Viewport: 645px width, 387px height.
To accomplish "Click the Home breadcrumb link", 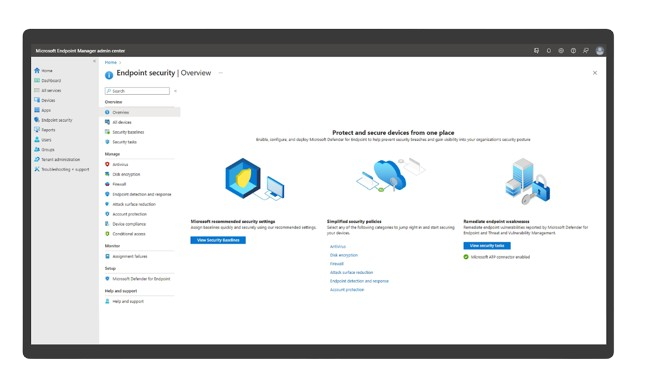I will click(x=111, y=63).
